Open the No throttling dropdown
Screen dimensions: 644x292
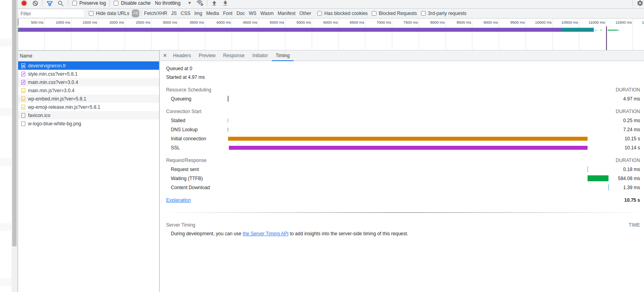click(173, 3)
